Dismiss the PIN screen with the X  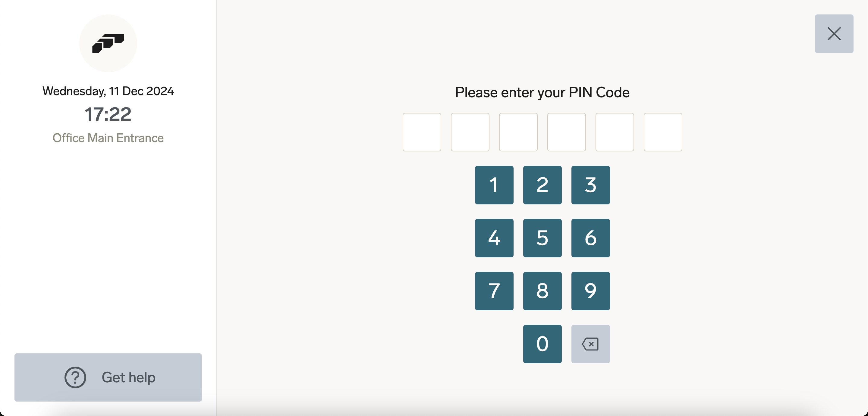[834, 34]
